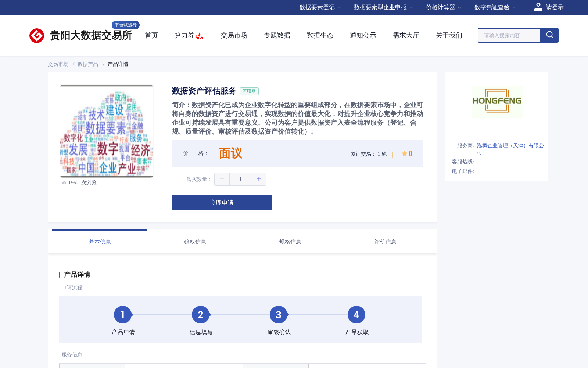Viewport: 588px width, 368px height.
Task: Switch to the 规格信息 tab
Action: pos(290,242)
